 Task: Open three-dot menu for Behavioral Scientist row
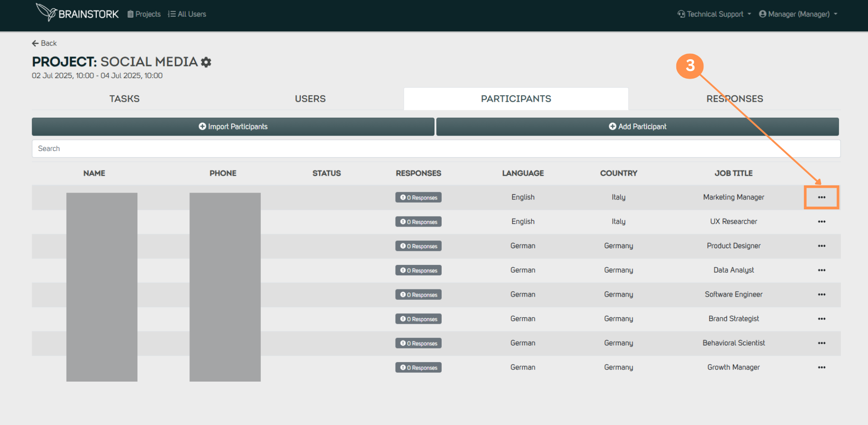821,343
